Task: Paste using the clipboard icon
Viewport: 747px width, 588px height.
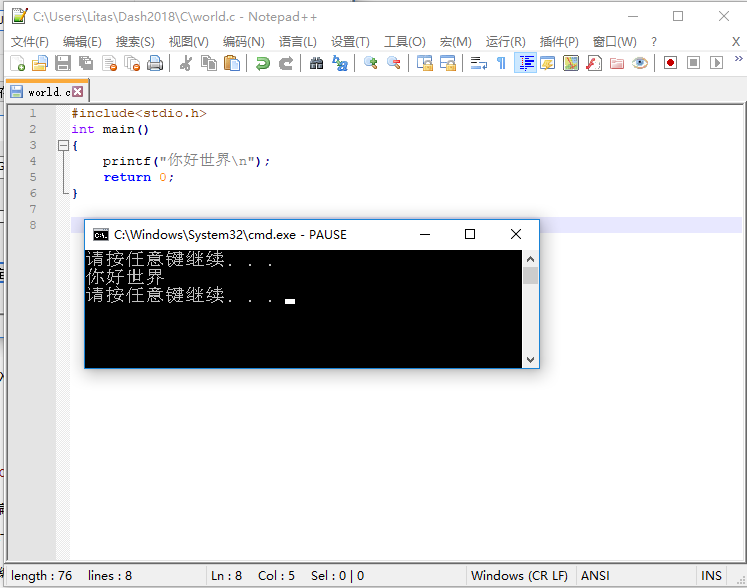Action: coord(232,63)
